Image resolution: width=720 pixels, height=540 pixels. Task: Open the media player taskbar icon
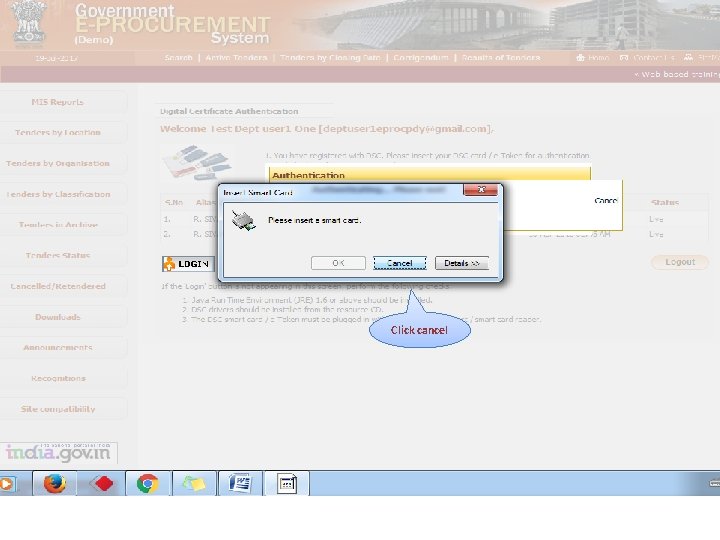8,484
